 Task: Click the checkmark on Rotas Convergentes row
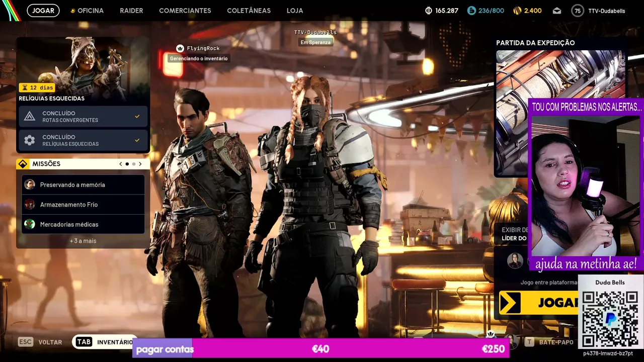[137, 117]
